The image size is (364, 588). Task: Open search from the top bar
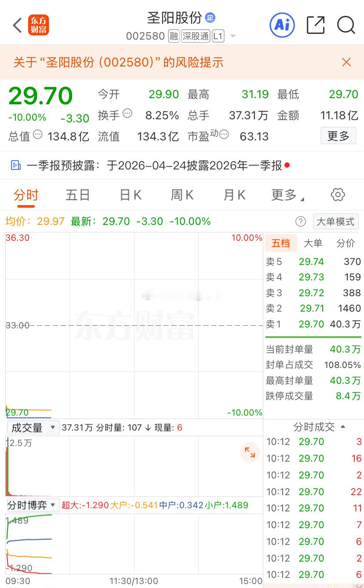click(x=346, y=26)
